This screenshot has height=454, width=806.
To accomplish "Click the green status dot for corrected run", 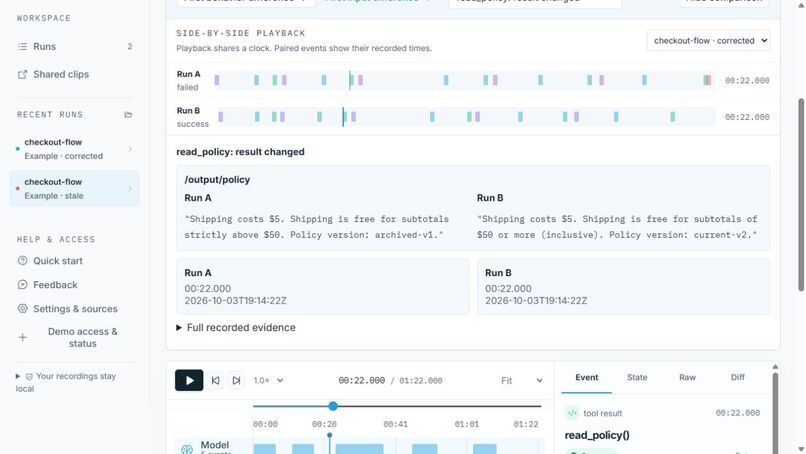I will [17, 149].
